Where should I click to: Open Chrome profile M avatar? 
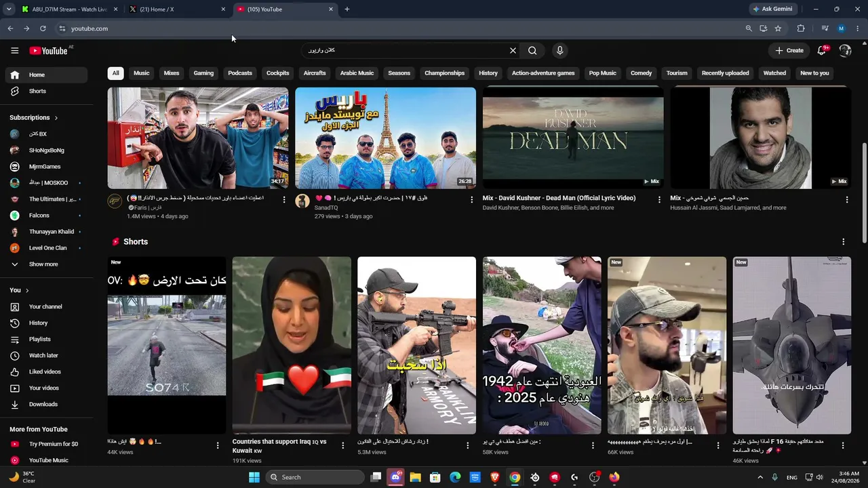(x=841, y=28)
